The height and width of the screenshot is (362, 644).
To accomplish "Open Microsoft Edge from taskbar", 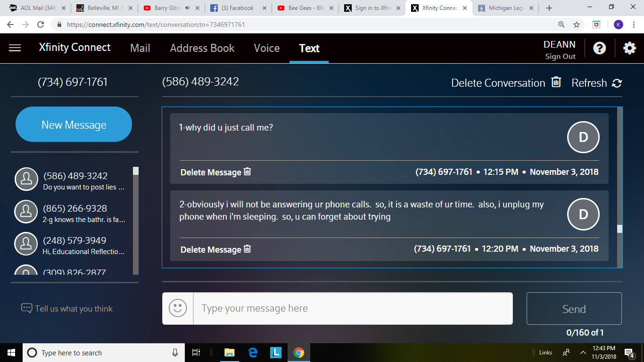I will [253, 353].
